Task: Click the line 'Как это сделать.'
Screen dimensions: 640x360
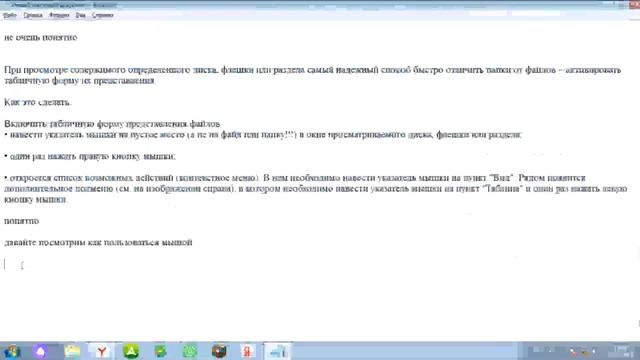Action: pos(38,102)
